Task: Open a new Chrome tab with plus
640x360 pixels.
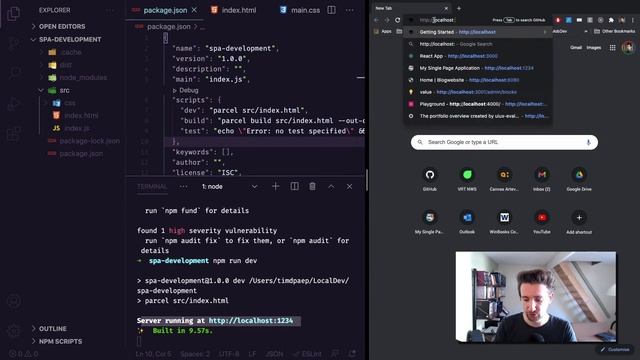Action: coord(459,8)
